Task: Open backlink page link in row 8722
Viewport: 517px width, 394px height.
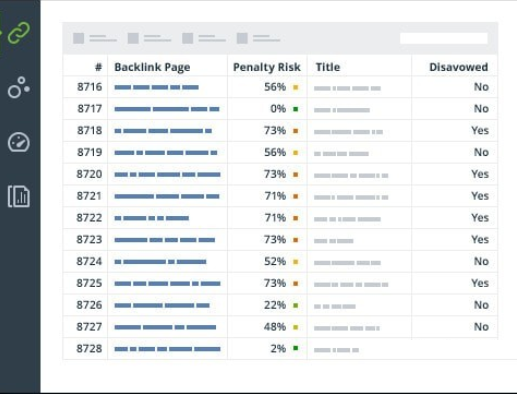Action: (152, 218)
